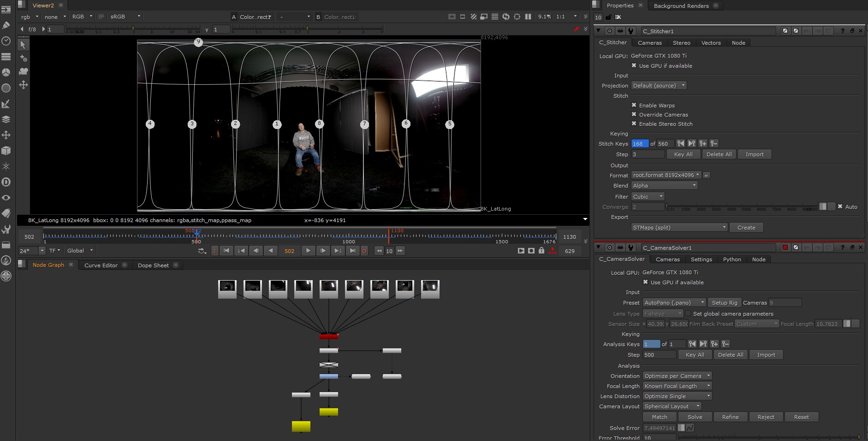Click the lock icon in Properties panel toolbar
Screen dimensions: 868x441
point(608,17)
